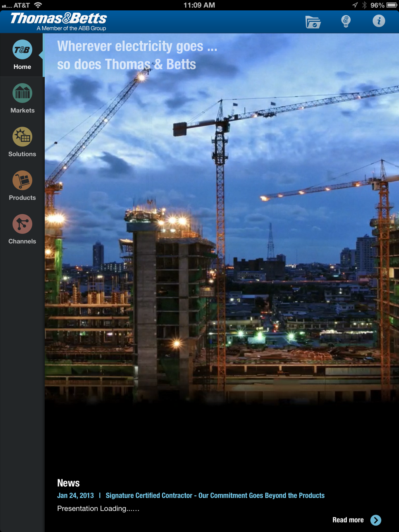Tap 'A Member of the ABB Group' tagline
The image size is (399, 532).
71,28
